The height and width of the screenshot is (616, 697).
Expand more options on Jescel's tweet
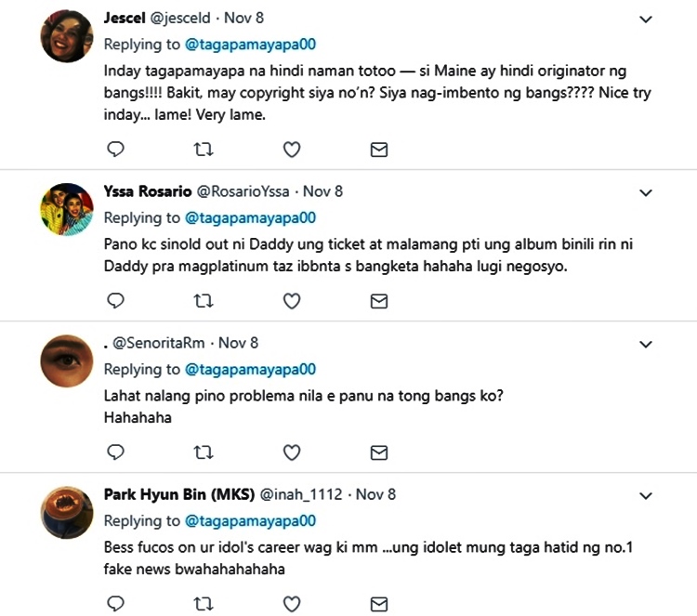point(646,19)
